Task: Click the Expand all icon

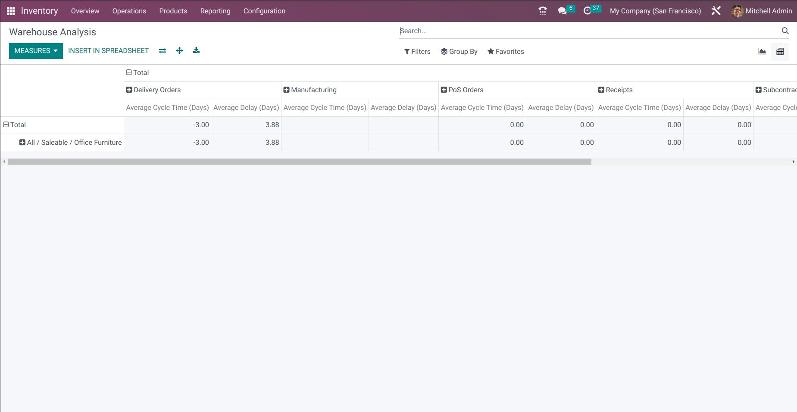Action: click(180, 51)
